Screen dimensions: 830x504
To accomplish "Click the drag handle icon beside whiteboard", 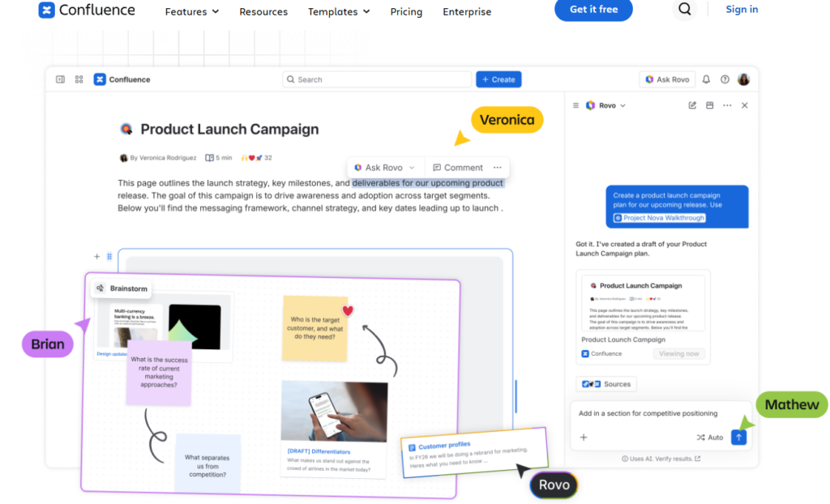I will point(109,257).
